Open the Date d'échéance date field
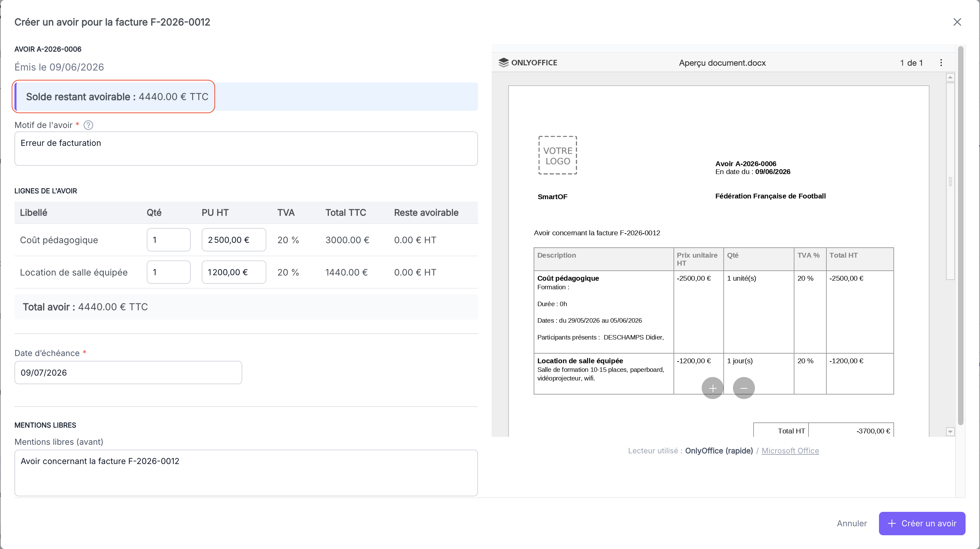Image resolution: width=980 pixels, height=549 pixels. (x=128, y=373)
